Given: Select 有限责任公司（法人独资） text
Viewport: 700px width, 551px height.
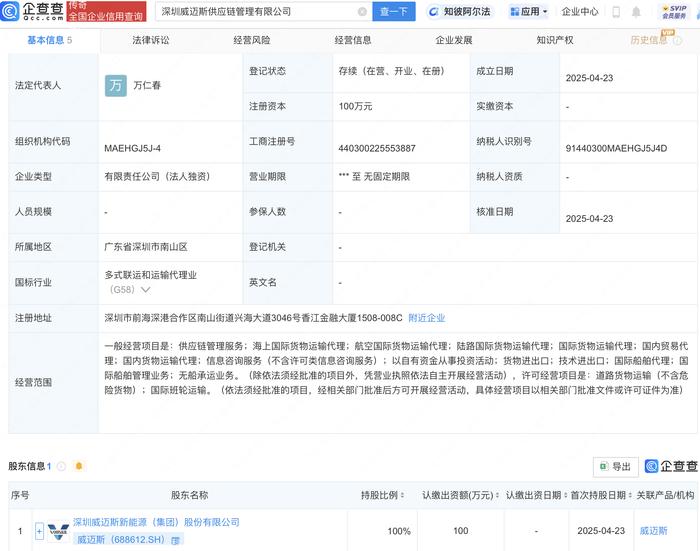Looking at the screenshot, I should (x=157, y=177).
